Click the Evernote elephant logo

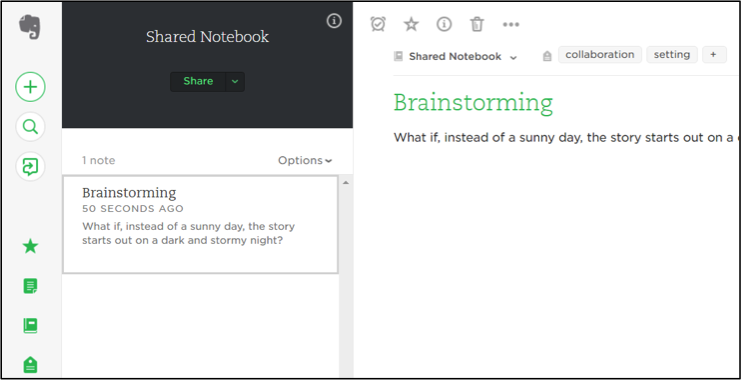tap(30, 27)
